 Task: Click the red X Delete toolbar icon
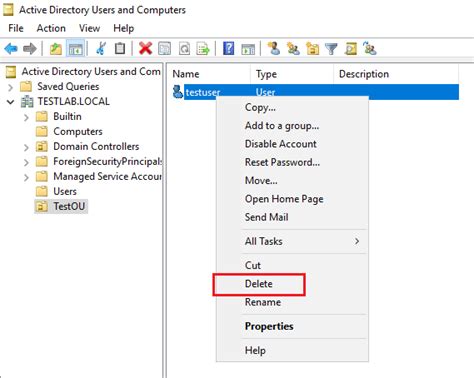(x=145, y=49)
